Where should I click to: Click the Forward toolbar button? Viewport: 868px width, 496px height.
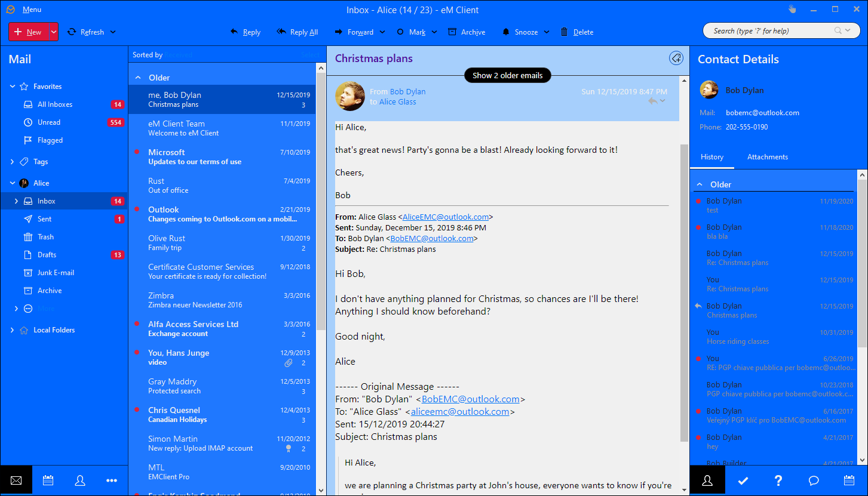354,32
